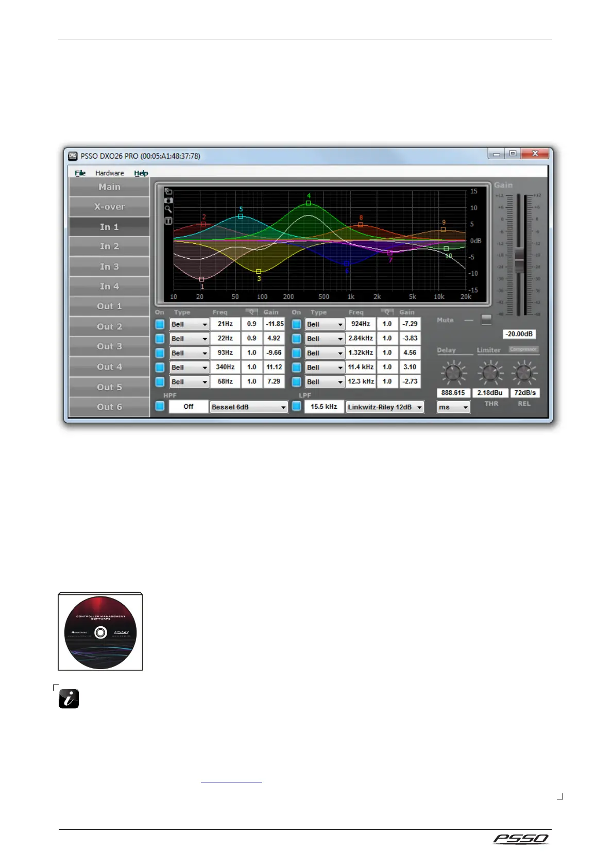This screenshot has height=868, width=613.
Task: Click the Gain fader handle
Action: coord(519,259)
